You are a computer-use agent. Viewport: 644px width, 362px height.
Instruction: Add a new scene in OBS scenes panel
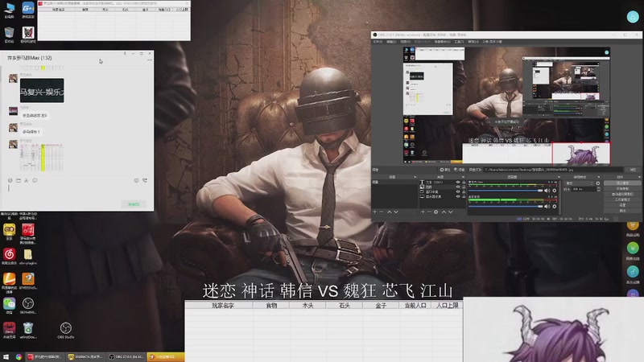coord(374,212)
